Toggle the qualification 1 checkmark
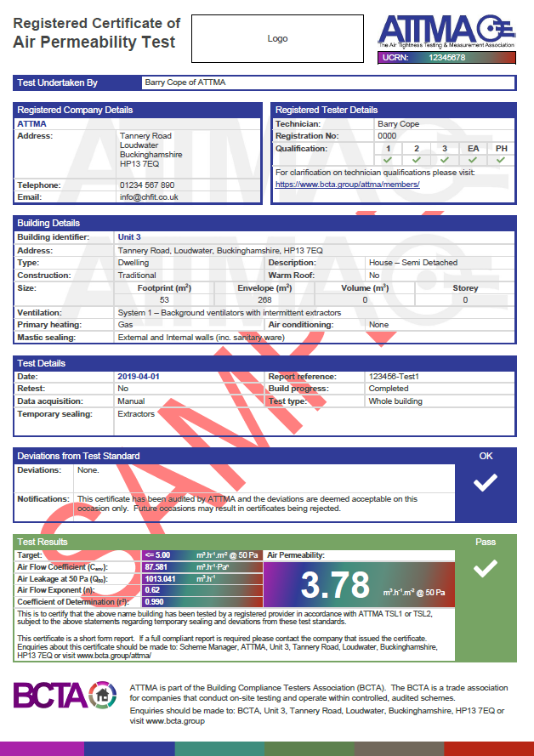The image size is (534, 756). [388, 160]
